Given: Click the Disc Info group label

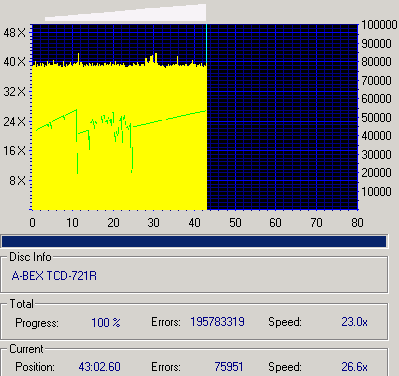Looking at the screenshot, I should click(x=30, y=257).
